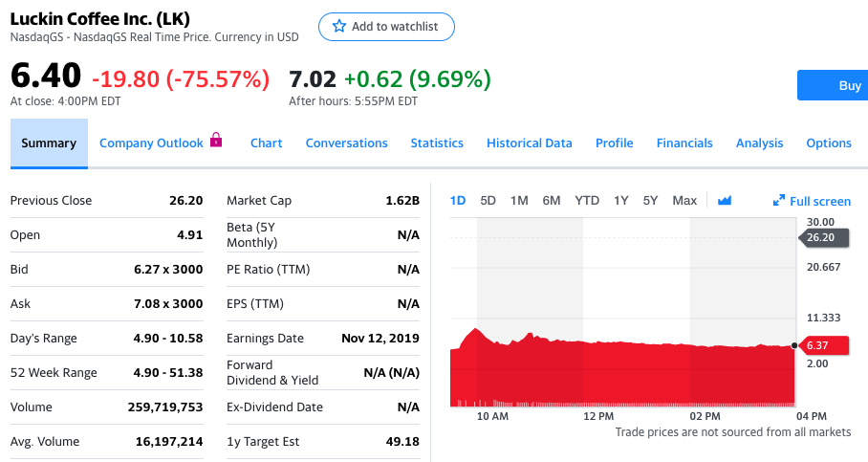Click the Market Cap value 1.62B
Viewport: 868px width, 462px height.
(x=402, y=201)
